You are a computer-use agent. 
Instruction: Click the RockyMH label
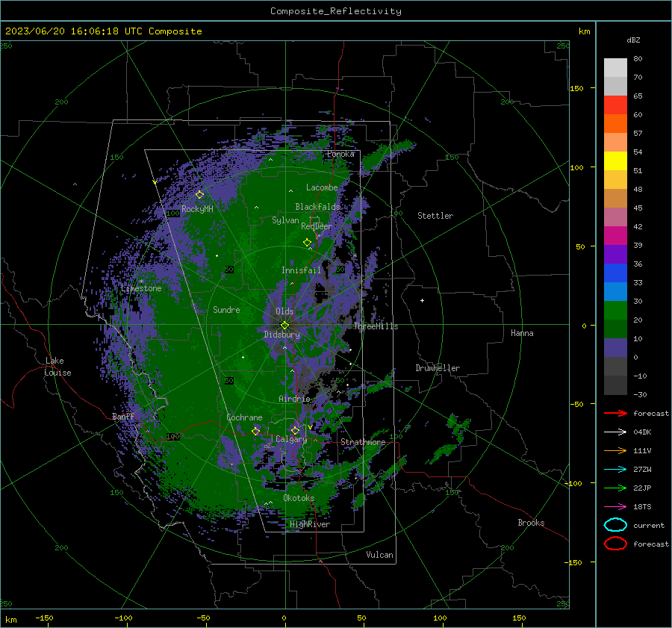point(197,209)
